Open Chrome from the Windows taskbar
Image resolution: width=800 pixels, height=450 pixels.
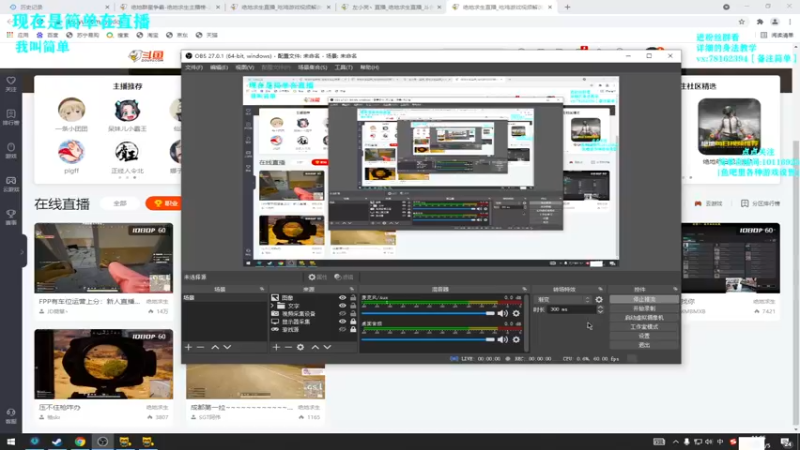pyautogui.click(x=80, y=441)
